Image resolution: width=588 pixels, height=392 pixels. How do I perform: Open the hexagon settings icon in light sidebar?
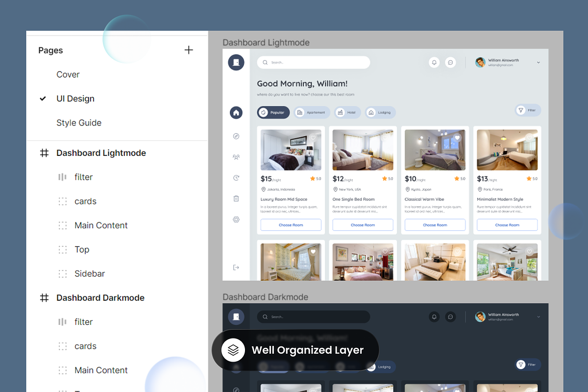236,220
